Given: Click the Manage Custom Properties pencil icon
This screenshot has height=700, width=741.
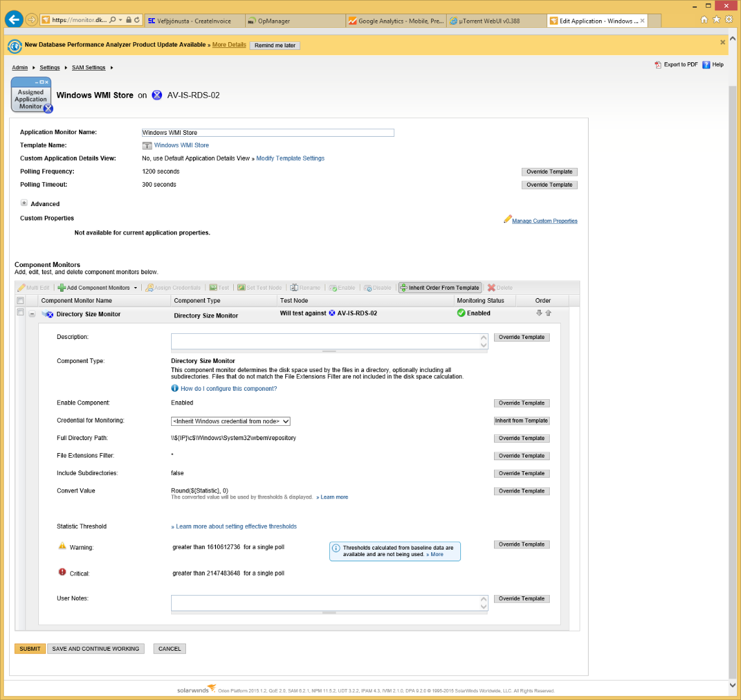Looking at the screenshot, I should tap(507, 219).
